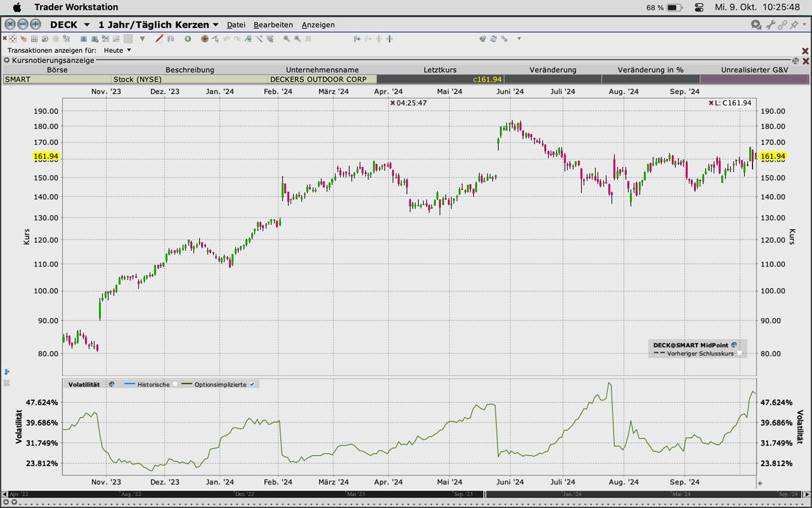
Task: Select the red pencil drawing tool
Action: tap(159, 39)
